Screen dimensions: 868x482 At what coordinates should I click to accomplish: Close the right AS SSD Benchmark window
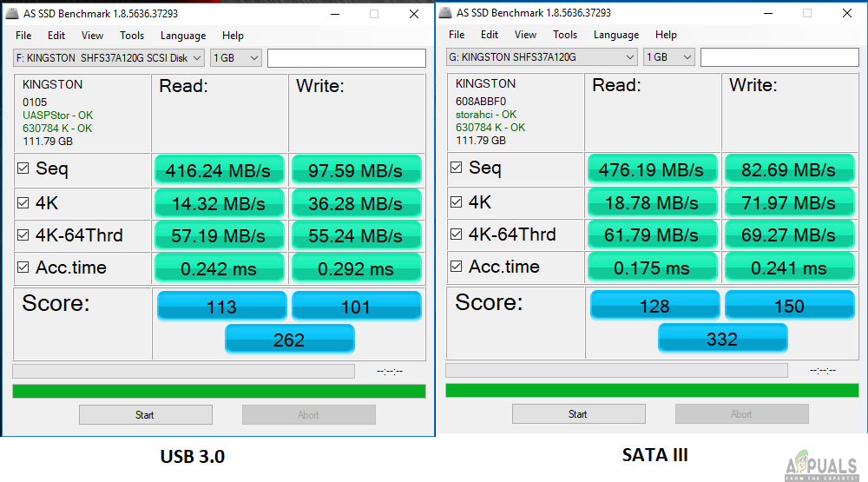pyautogui.click(x=847, y=13)
